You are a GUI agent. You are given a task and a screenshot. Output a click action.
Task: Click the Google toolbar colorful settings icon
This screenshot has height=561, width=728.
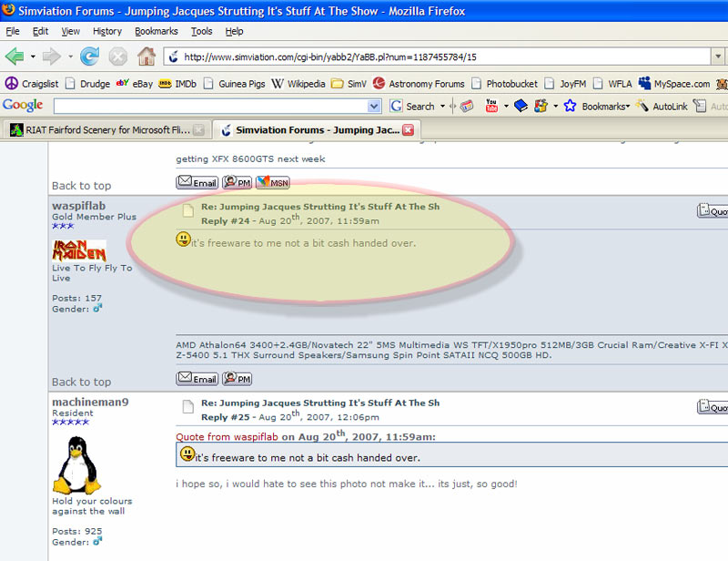click(541, 106)
